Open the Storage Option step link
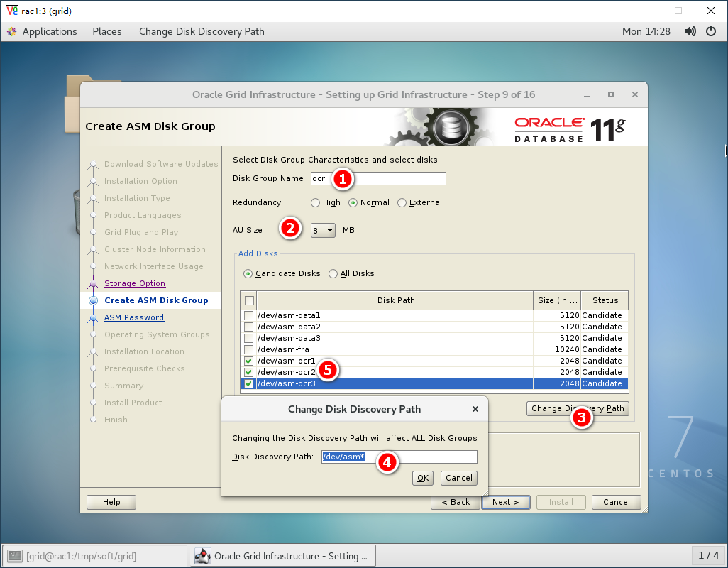Image resolution: width=728 pixels, height=568 pixels. [135, 283]
